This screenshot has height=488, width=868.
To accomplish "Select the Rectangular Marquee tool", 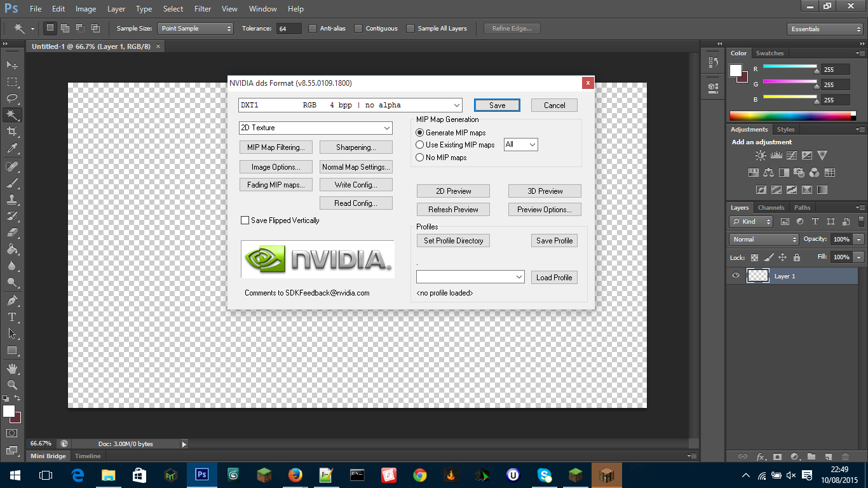I will coord(11,82).
